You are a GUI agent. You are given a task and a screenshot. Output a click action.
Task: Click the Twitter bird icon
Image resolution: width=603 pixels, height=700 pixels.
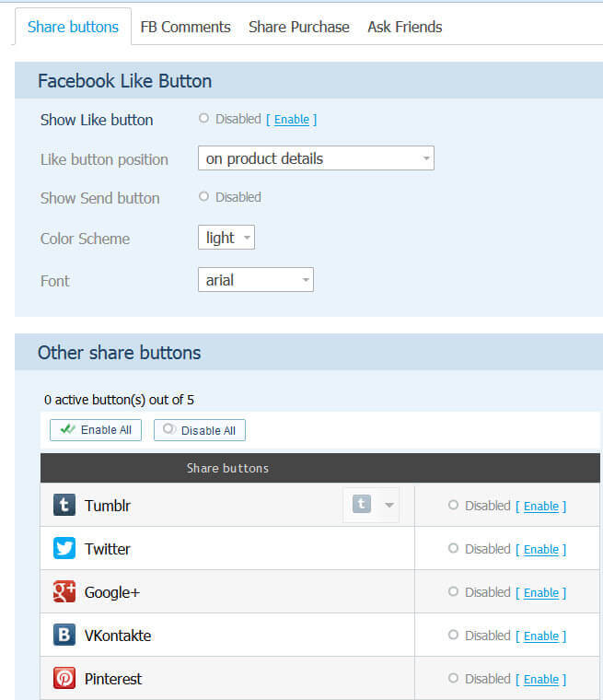tap(64, 548)
